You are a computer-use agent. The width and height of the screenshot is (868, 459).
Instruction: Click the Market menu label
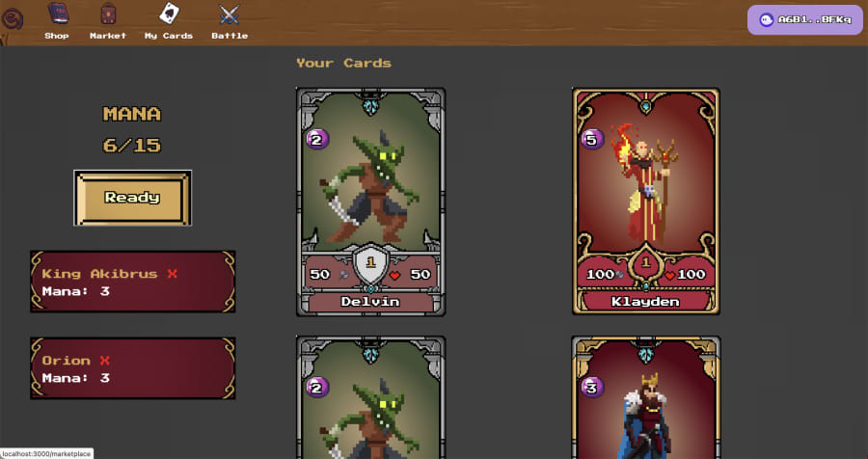point(108,36)
